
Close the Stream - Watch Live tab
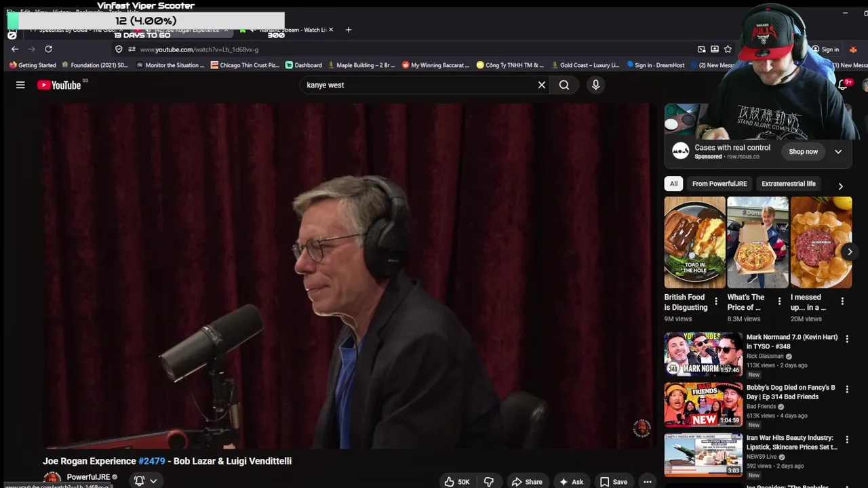331,30
